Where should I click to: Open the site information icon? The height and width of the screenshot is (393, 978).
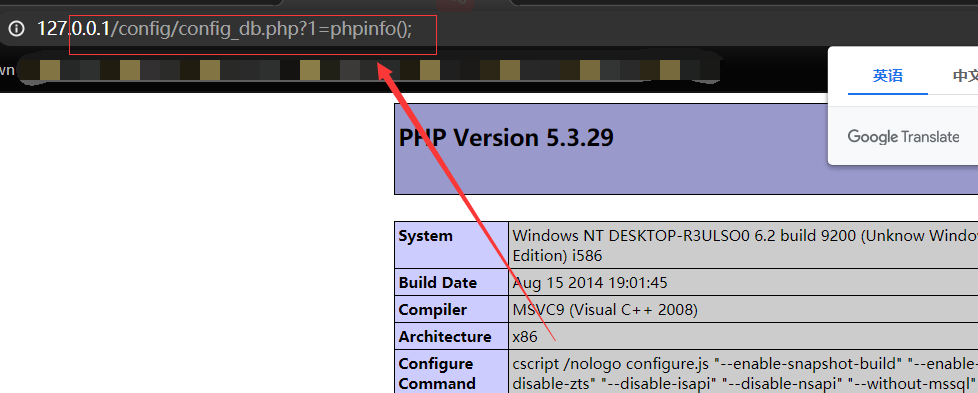[17, 29]
